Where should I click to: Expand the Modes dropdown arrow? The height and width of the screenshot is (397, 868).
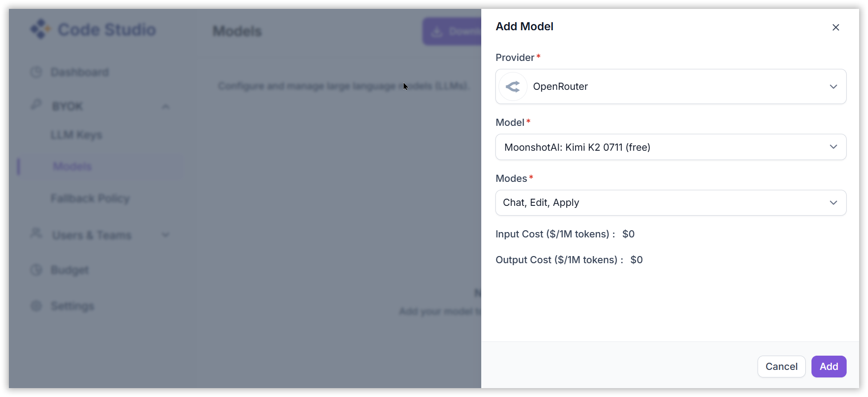(x=833, y=203)
